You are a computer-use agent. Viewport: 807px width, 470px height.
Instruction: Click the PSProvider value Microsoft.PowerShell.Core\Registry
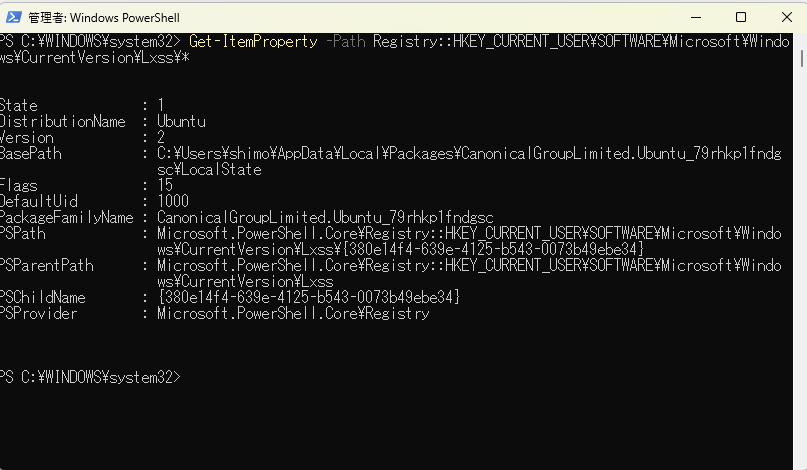[293, 313]
